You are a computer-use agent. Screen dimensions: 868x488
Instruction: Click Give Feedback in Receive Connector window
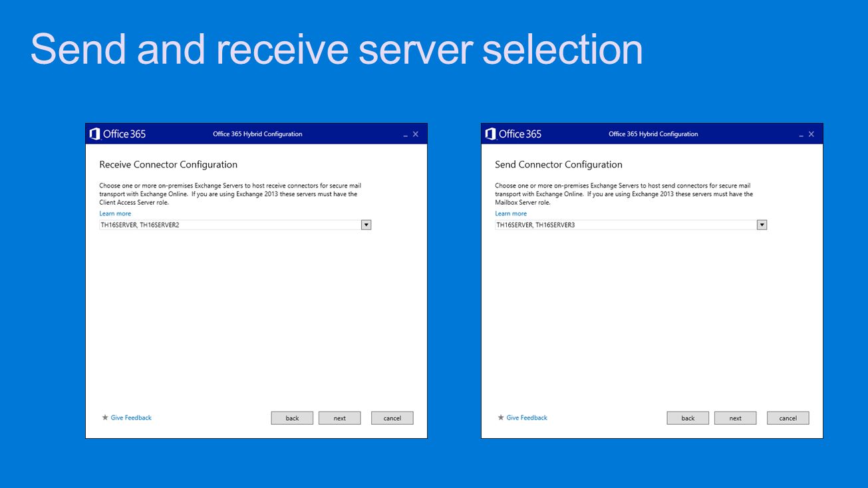131,418
